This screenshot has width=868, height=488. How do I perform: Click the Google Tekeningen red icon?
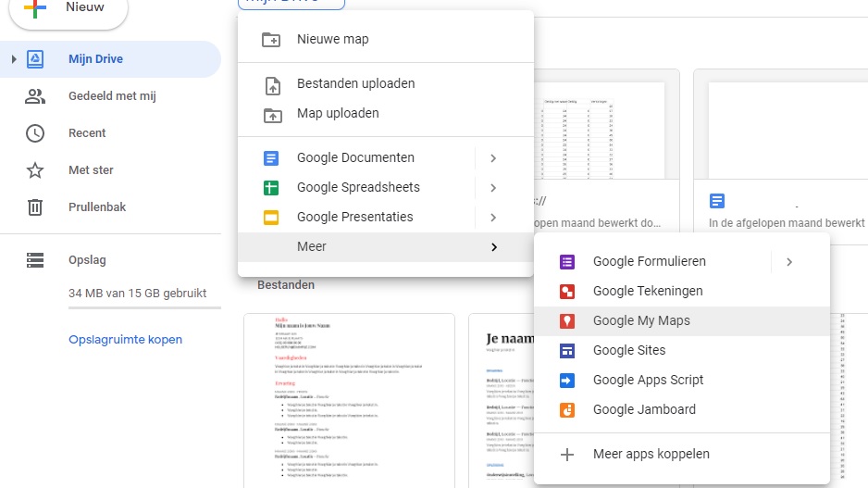567,292
